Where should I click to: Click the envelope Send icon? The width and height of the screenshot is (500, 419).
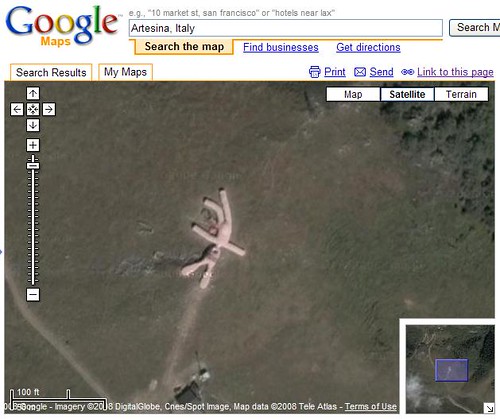pos(360,72)
